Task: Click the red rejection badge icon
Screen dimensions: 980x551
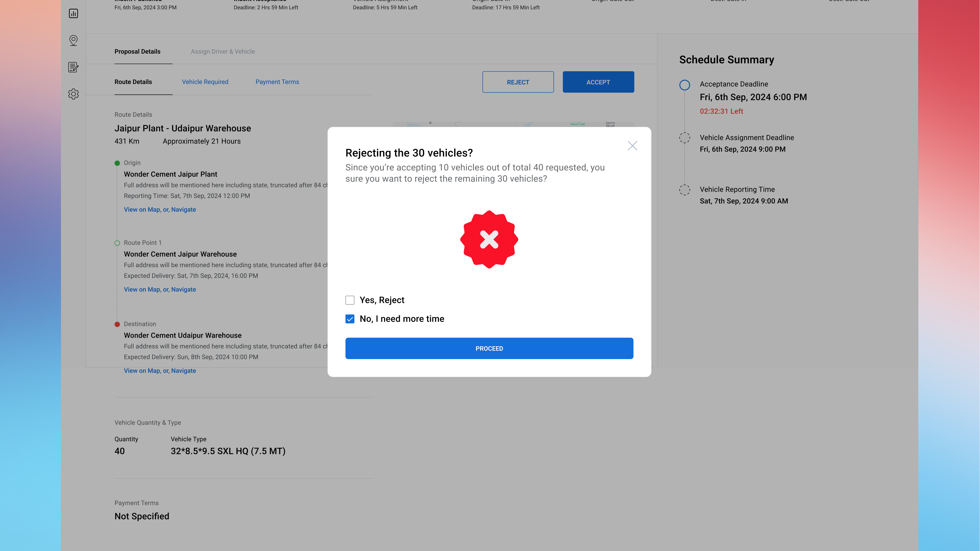Action: pyautogui.click(x=489, y=239)
